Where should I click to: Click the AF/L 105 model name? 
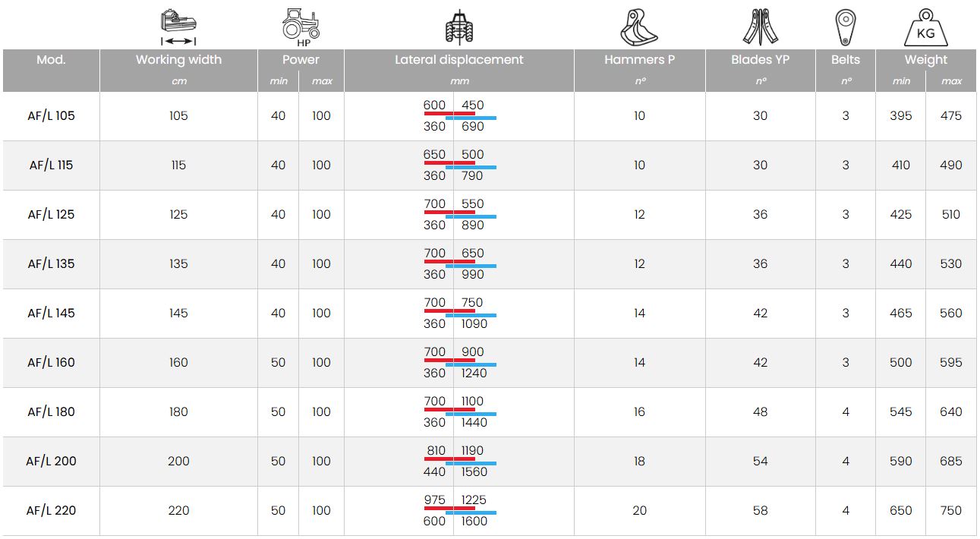(51, 116)
